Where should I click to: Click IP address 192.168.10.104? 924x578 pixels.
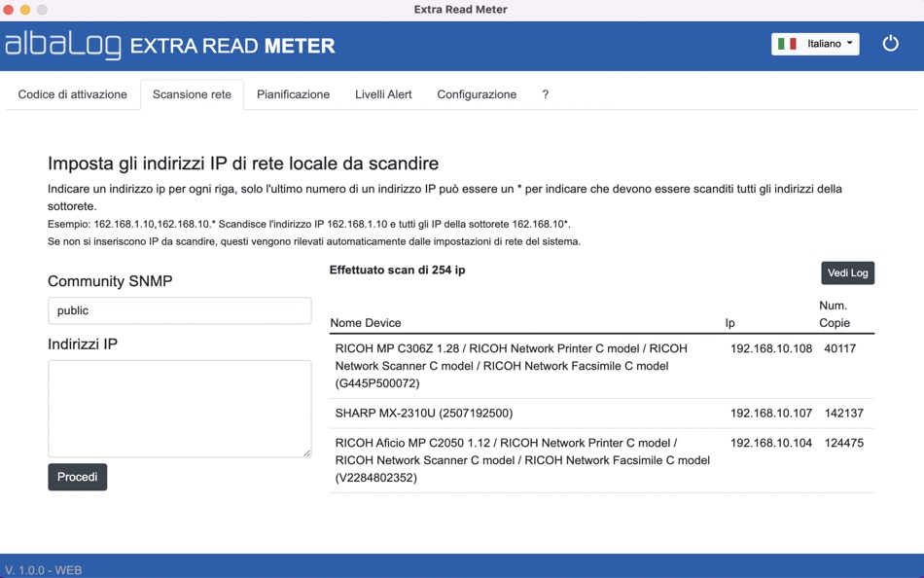770,443
